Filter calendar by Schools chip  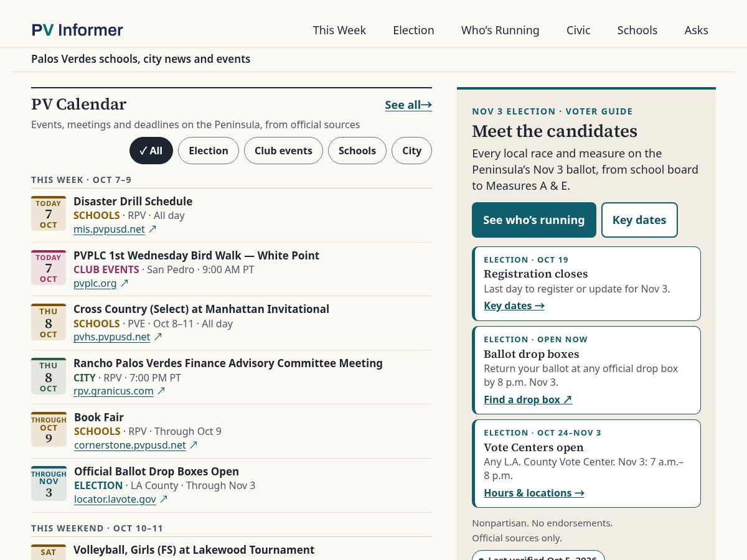(357, 151)
